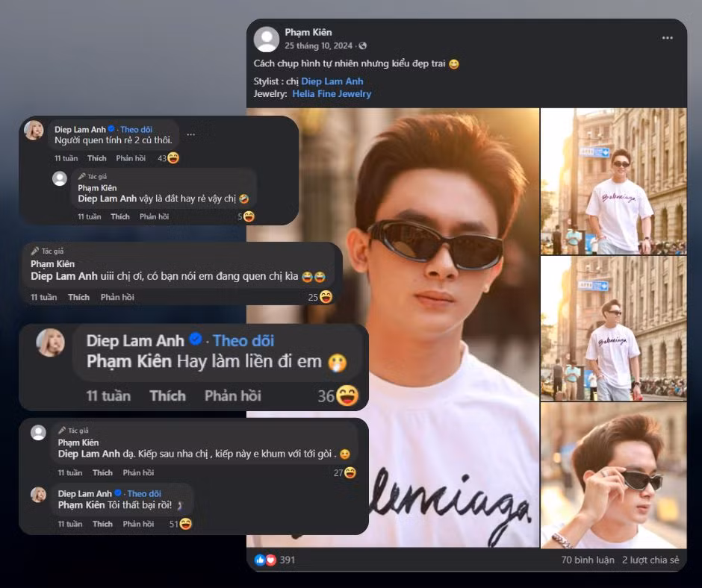Click the laughing reaction emoji next to 36
The image size is (702, 588).
coord(347,395)
